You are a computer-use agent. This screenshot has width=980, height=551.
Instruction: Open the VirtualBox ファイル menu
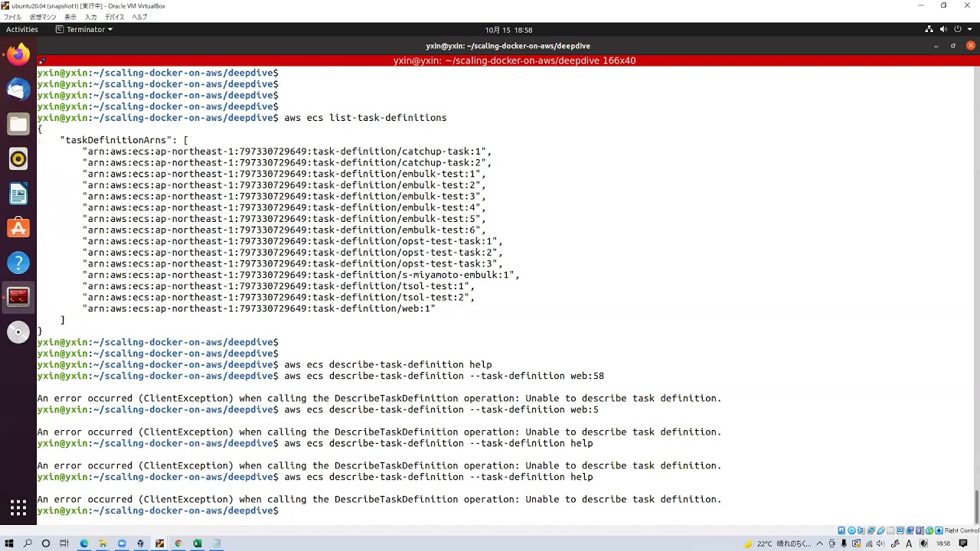(13, 17)
